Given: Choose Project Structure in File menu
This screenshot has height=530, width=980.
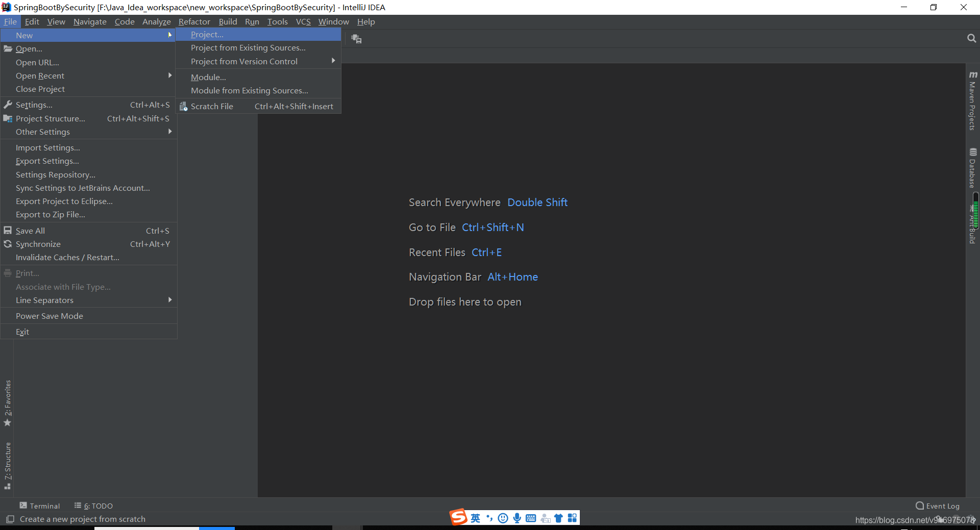Looking at the screenshot, I should coord(88,118).
